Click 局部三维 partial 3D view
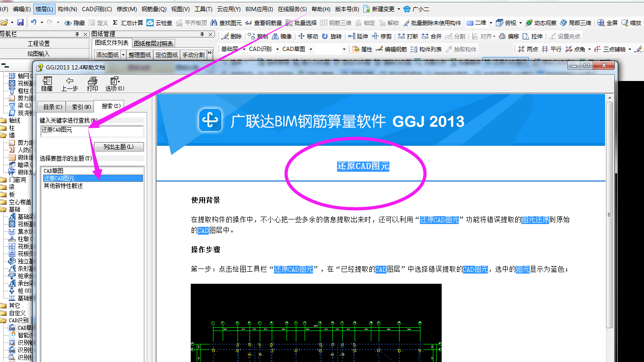 [575, 23]
